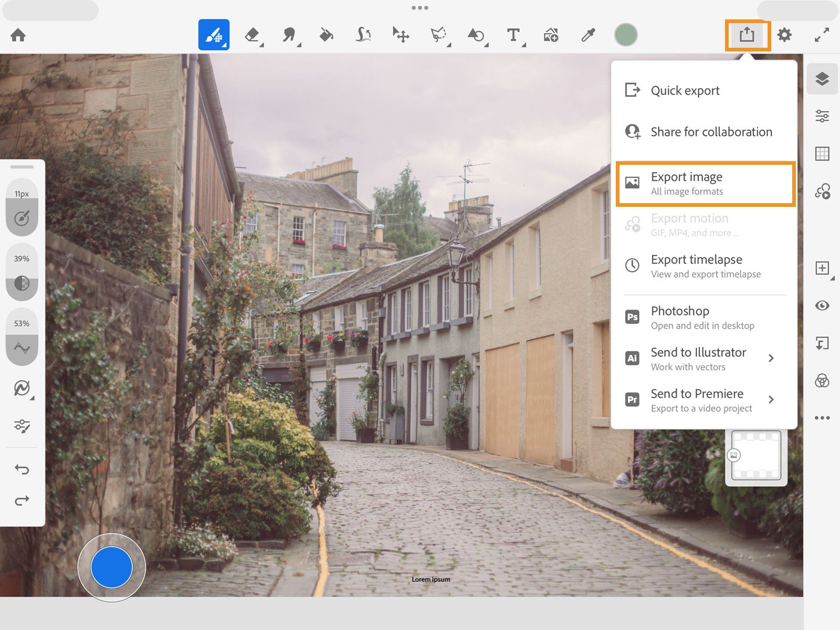Choose Photoshop open in desktop
The image size is (840, 630).
(704, 318)
